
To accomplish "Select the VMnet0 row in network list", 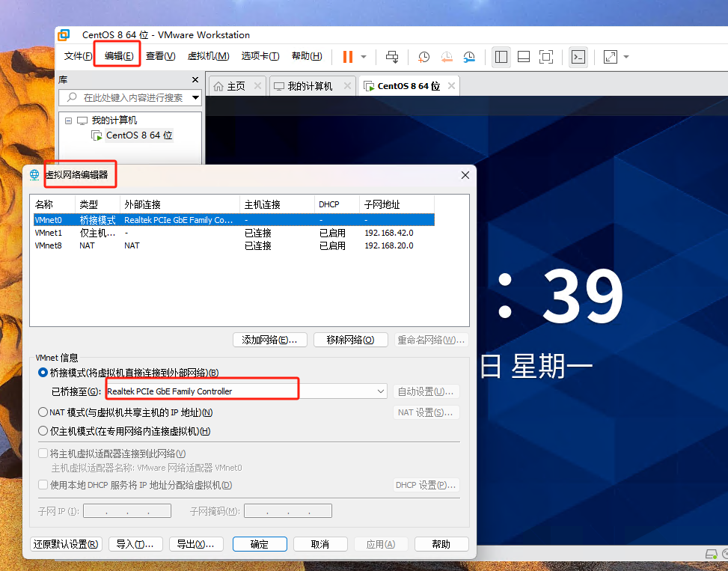I will (x=234, y=220).
